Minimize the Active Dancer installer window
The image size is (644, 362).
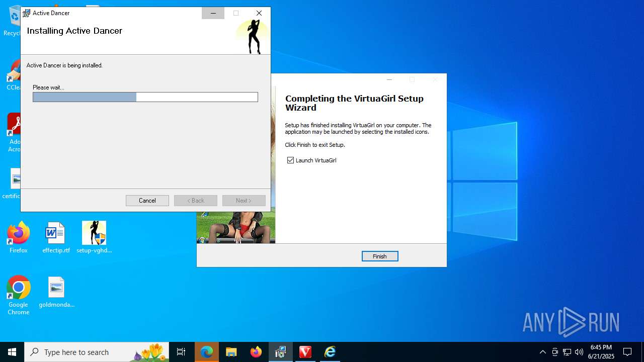click(x=213, y=13)
